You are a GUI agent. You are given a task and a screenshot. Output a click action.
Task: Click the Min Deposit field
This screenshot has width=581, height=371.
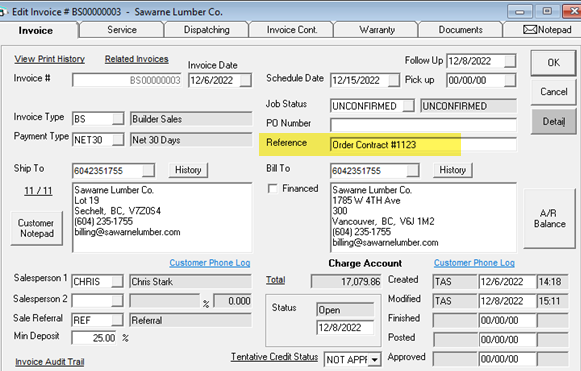(x=94, y=338)
